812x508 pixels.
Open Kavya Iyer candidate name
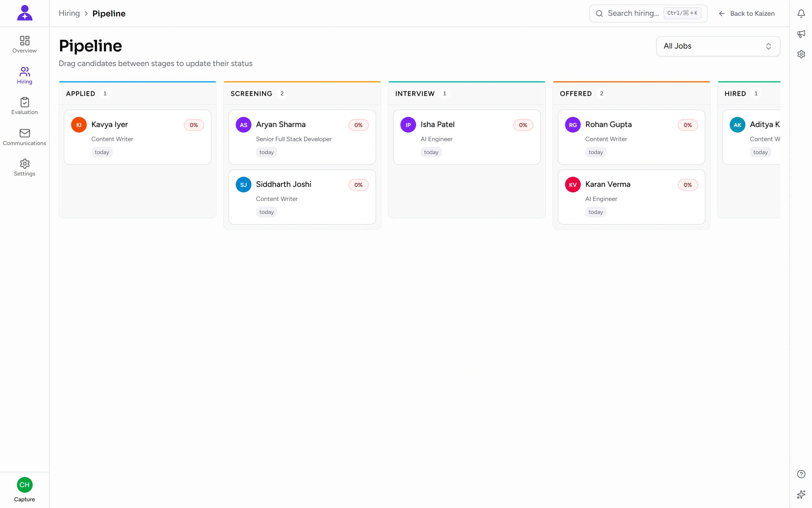point(109,124)
